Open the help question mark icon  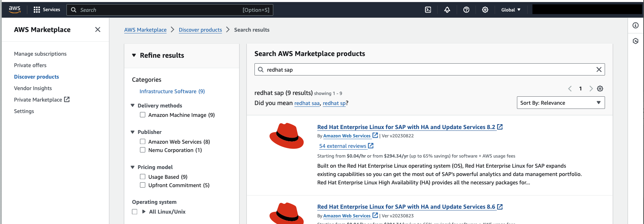coord(466,10)
